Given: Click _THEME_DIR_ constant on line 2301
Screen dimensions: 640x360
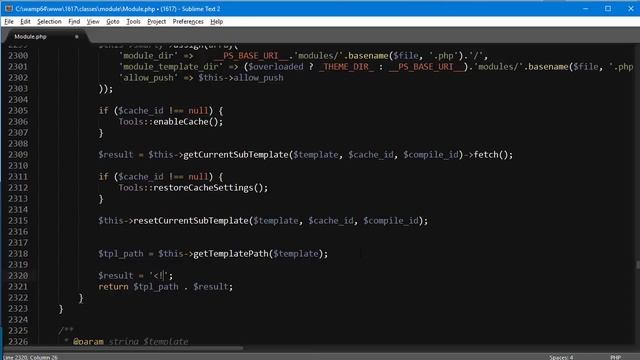Looking at the screenshot, I should (x=347, y=67).
